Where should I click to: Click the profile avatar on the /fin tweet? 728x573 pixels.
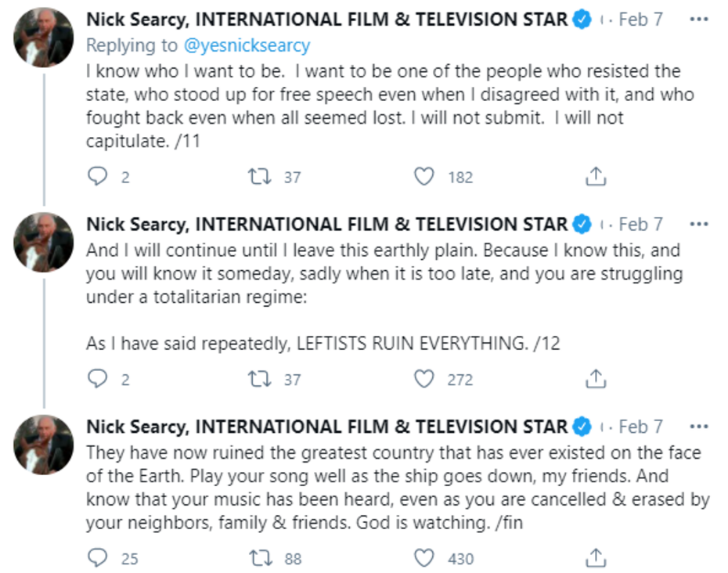(44, 445)
